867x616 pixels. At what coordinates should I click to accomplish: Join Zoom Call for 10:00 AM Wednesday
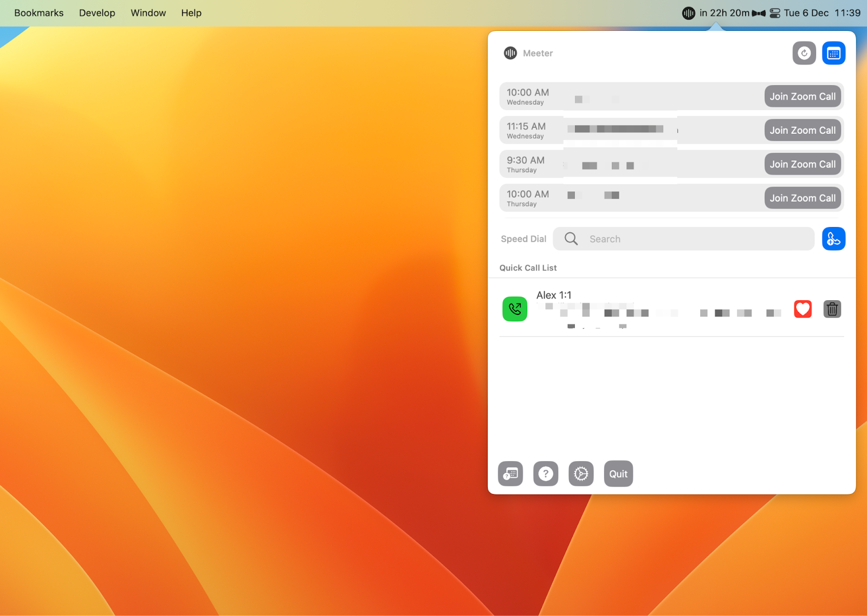[803, 96]
